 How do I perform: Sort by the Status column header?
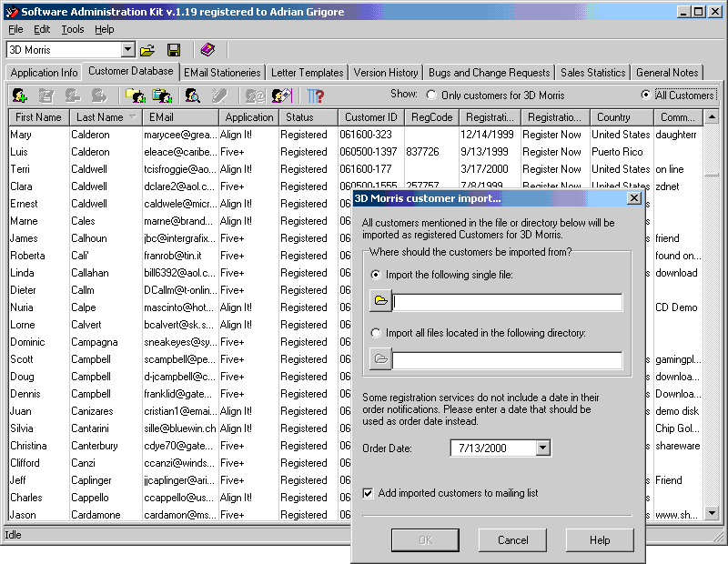[308, 117]
